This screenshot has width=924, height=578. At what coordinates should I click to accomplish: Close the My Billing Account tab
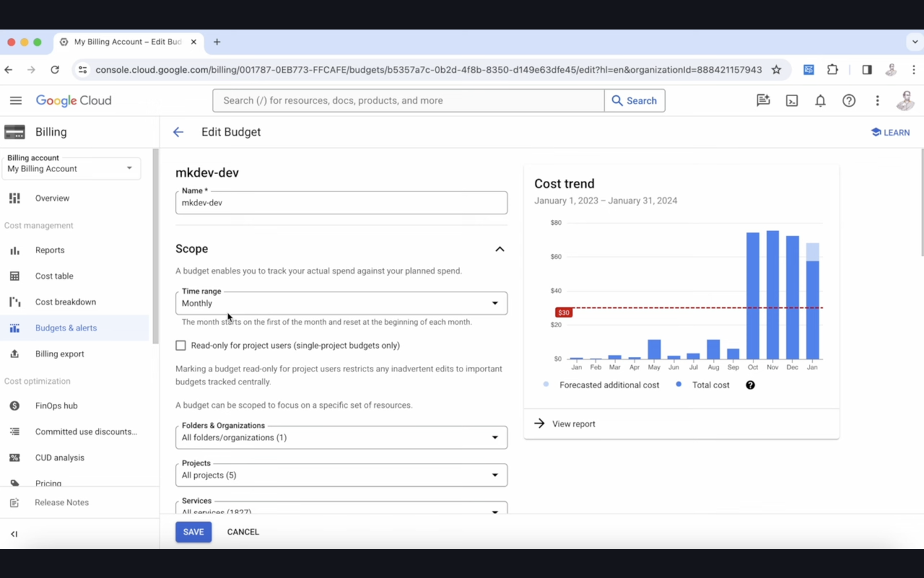pos(194,42)
